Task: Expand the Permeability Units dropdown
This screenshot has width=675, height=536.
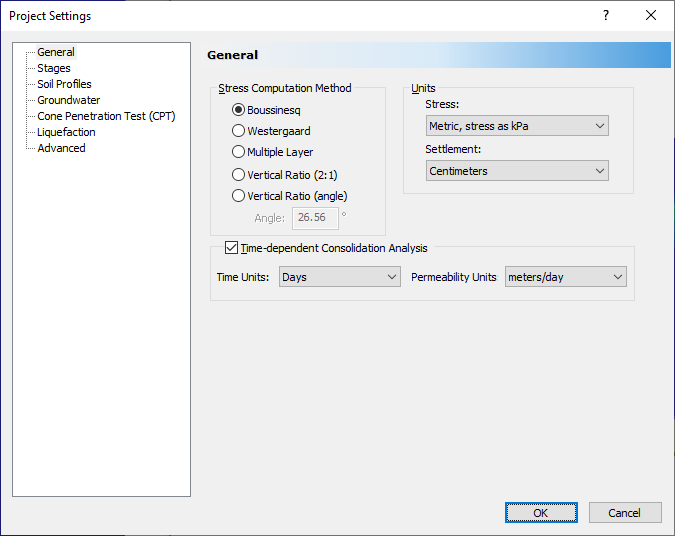Action: click(565, 277)
